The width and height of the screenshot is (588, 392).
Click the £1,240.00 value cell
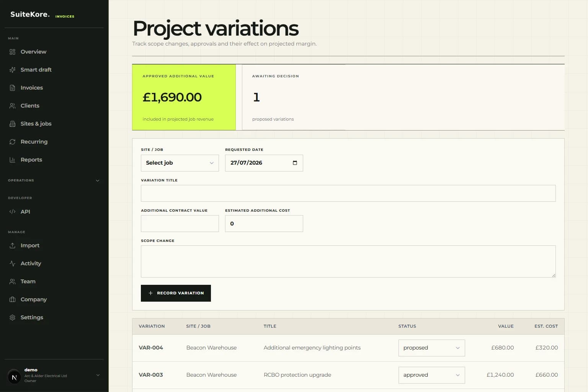pyautogui.click(x=500, y=375)
